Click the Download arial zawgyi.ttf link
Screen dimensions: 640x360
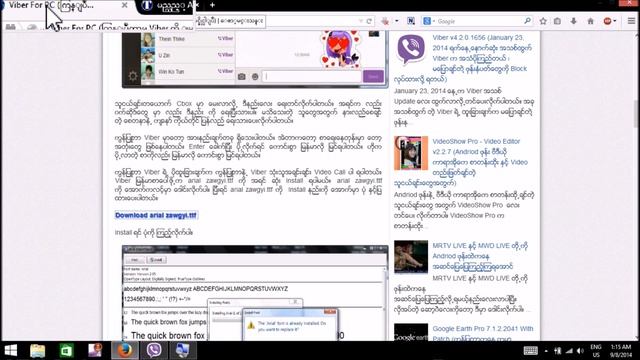[x=156, y=215]
